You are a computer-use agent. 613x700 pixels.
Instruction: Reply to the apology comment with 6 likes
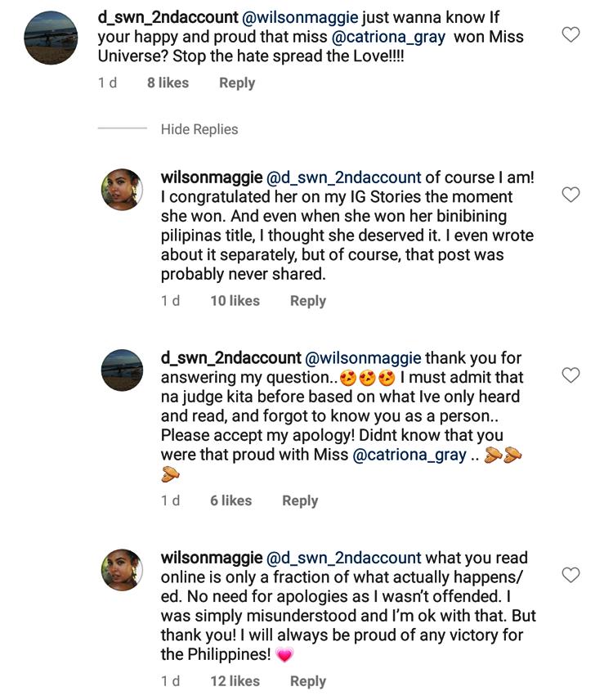300,500
